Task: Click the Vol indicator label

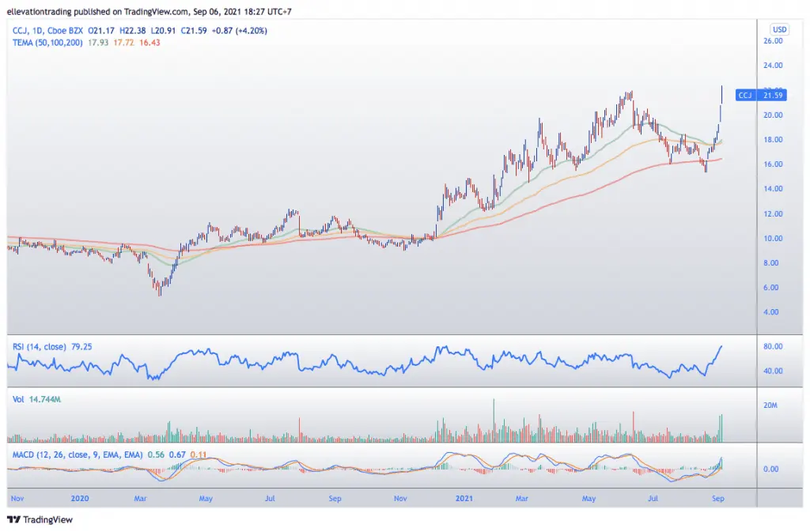Action: 18,399
